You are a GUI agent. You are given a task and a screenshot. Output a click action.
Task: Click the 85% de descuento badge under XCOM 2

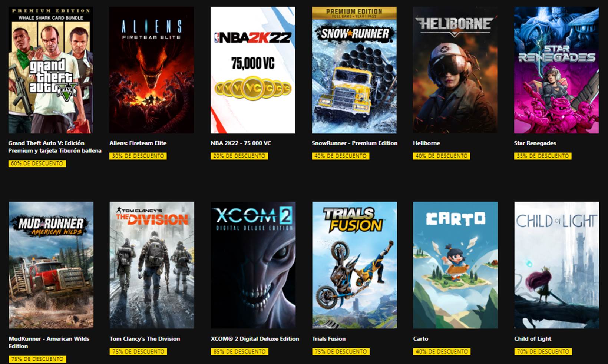pos(239,351)
